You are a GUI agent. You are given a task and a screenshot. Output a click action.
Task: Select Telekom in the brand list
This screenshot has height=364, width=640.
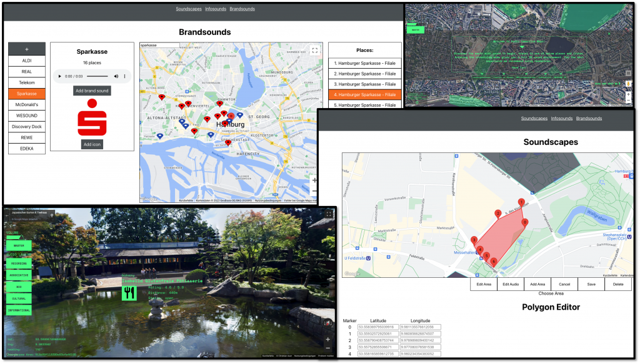pyautogui.click(x=27, y=83)
